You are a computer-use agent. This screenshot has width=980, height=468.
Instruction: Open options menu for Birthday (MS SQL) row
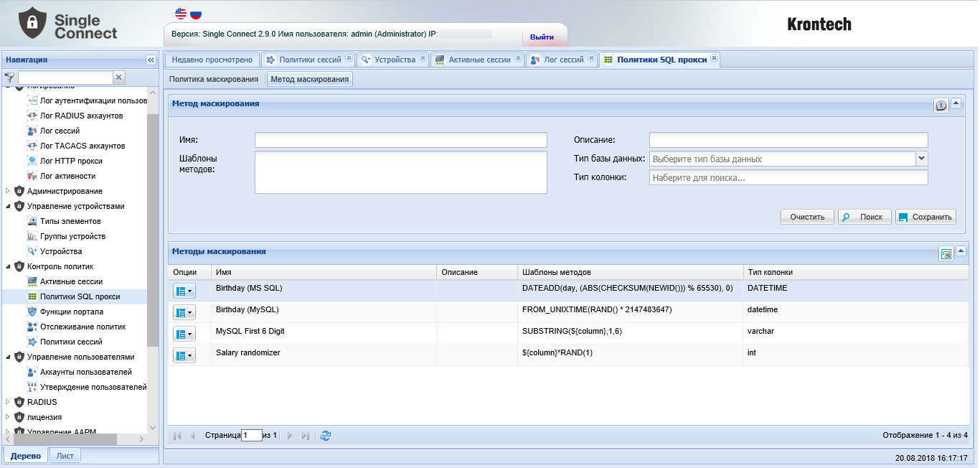pyautogui.click(x=184, y=291)
